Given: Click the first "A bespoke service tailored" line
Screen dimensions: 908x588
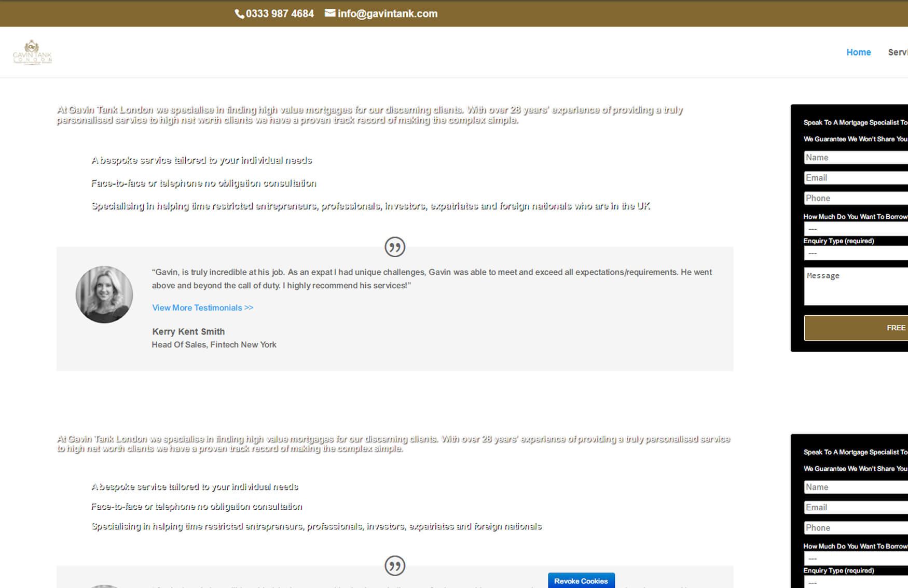Looking at the screenshot, I should (202, 160).
